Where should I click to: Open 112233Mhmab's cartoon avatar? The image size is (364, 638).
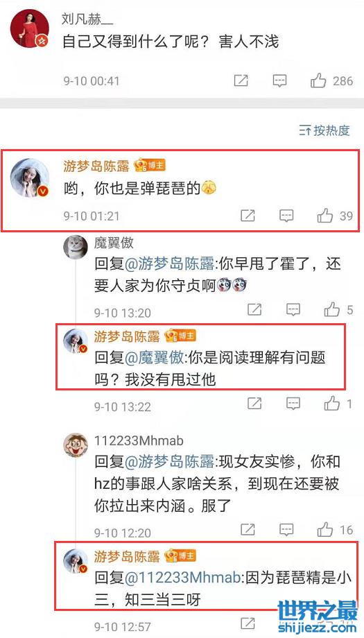point(76,444)
